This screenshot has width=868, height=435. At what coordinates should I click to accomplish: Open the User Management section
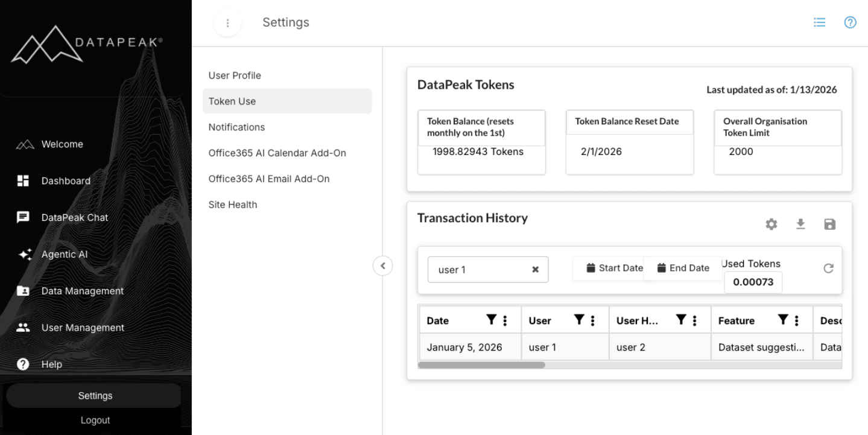click(83, 328)
